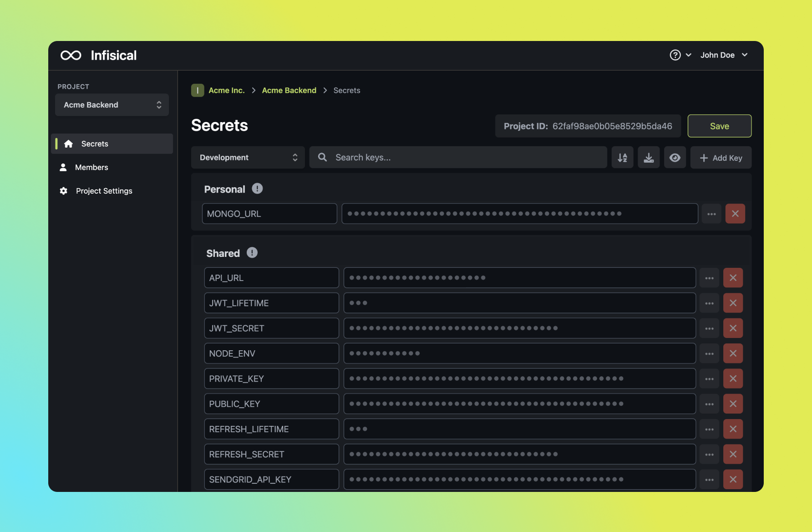Open Project Settings in the sidebar

coord(104,191)
